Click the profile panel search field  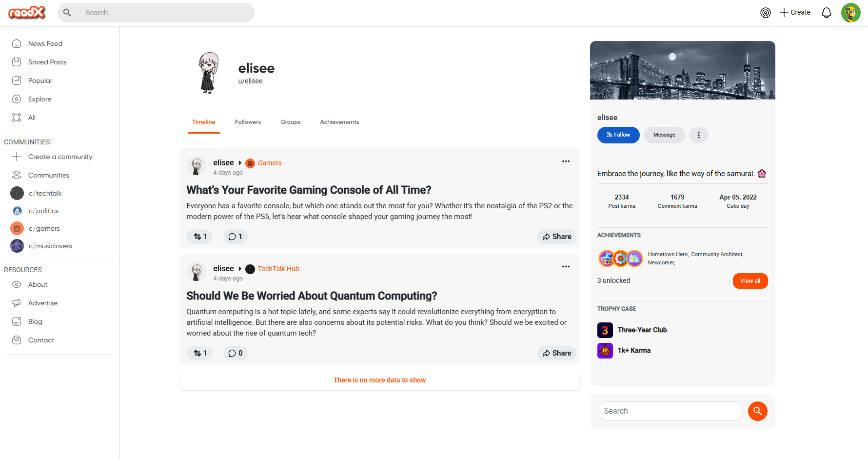[670, 411]
